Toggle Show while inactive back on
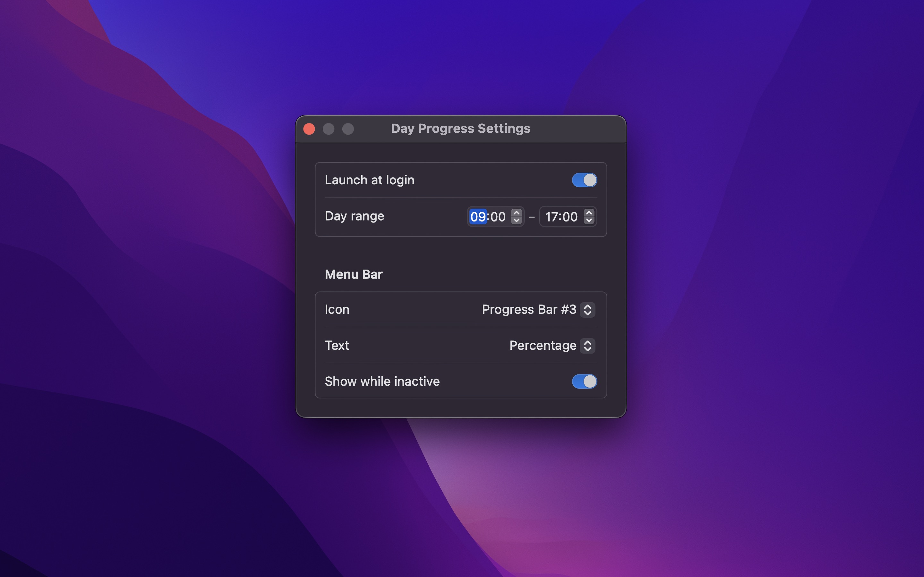 (x=584, y=381)
